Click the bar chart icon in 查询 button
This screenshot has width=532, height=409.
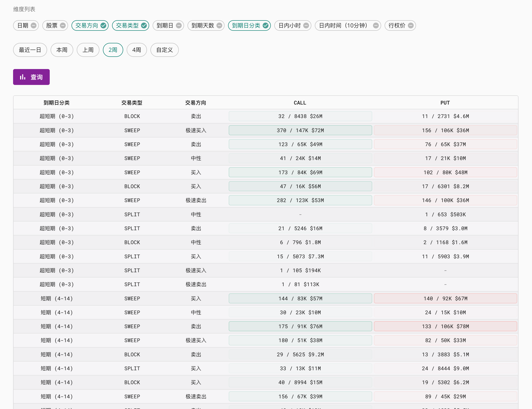tap(23, 77)
